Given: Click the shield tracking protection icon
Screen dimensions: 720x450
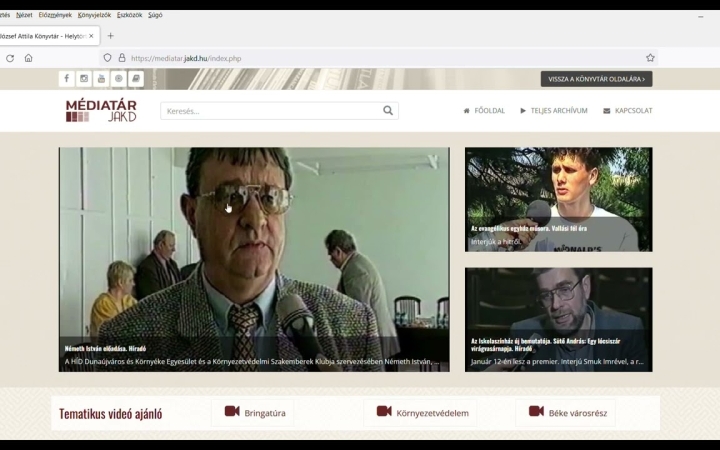Looking at the screenshot, I should pos(107,58).
